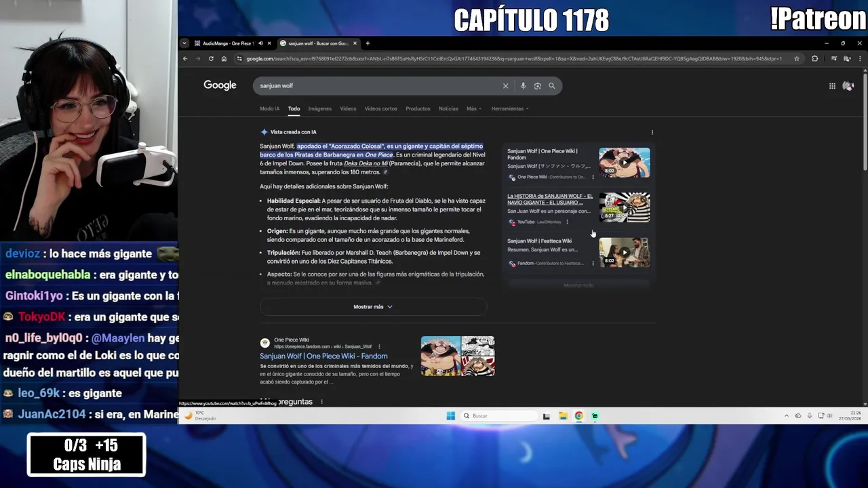Bookmark this page with the star icon

[x=796, y=58]
